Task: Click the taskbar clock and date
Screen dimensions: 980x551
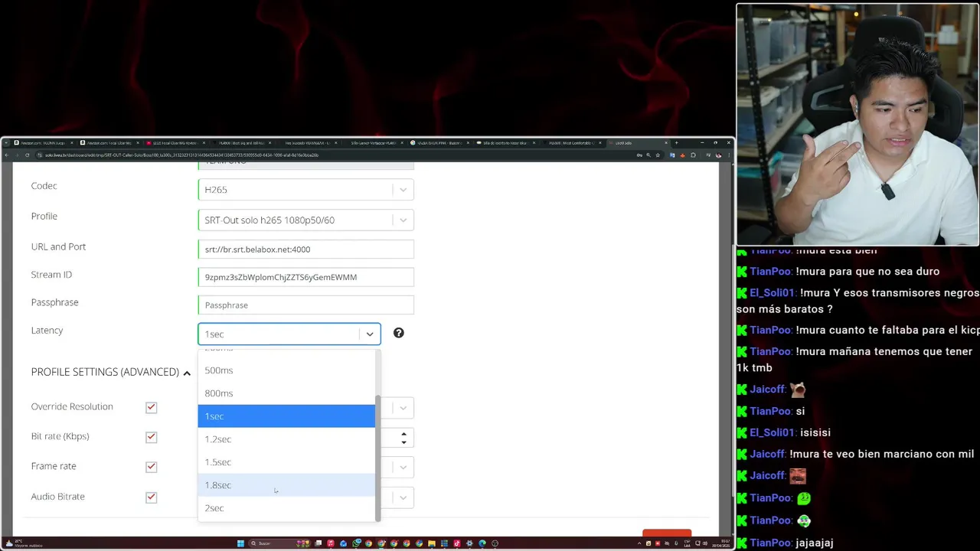Action: click(723, 543)
